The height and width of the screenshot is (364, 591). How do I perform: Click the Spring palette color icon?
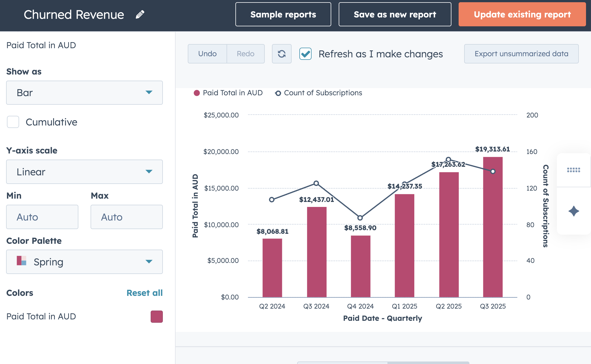point(21,261)
